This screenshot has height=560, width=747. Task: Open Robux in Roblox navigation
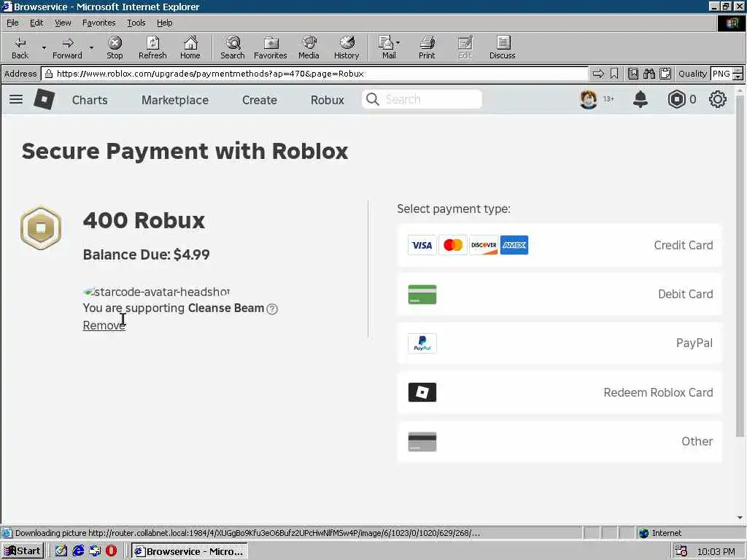(x=328, y=100)
